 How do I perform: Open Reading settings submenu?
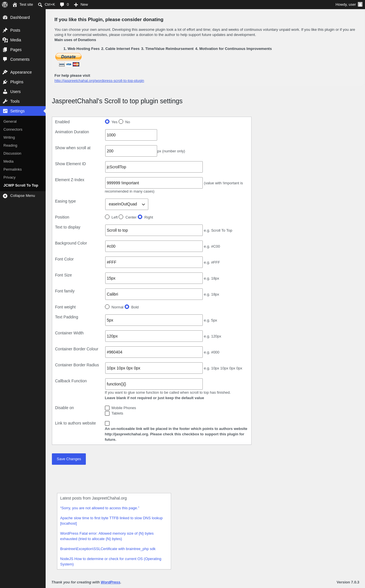(x=10, y=146)
